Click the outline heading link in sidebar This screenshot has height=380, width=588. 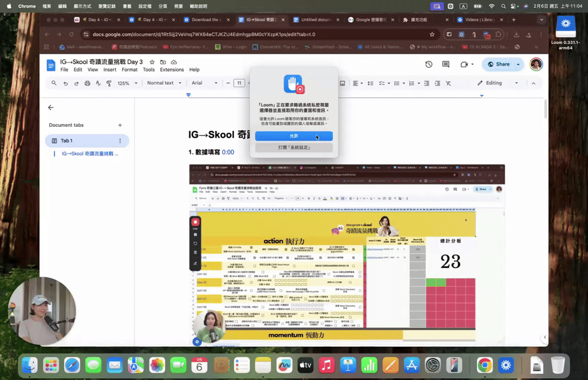(90, 154)
